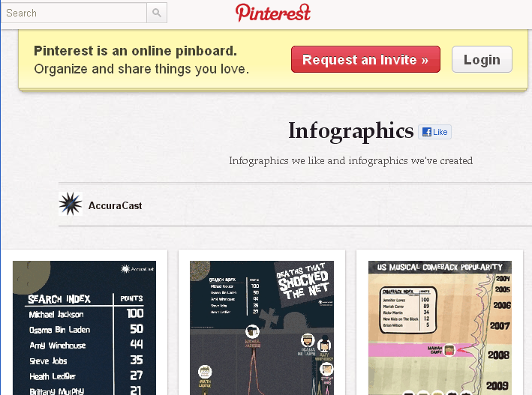
Task: Click the Pinterest logo
Action: (273, 13)
